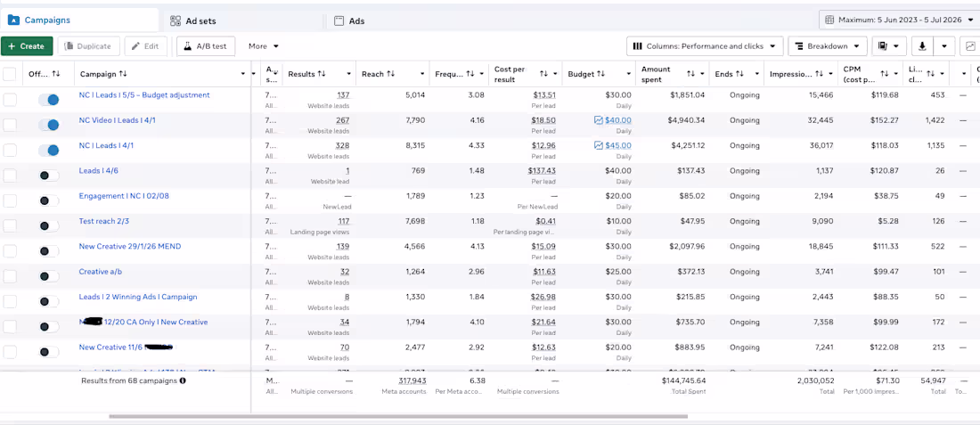Click the green Create button

pos(26,46)
